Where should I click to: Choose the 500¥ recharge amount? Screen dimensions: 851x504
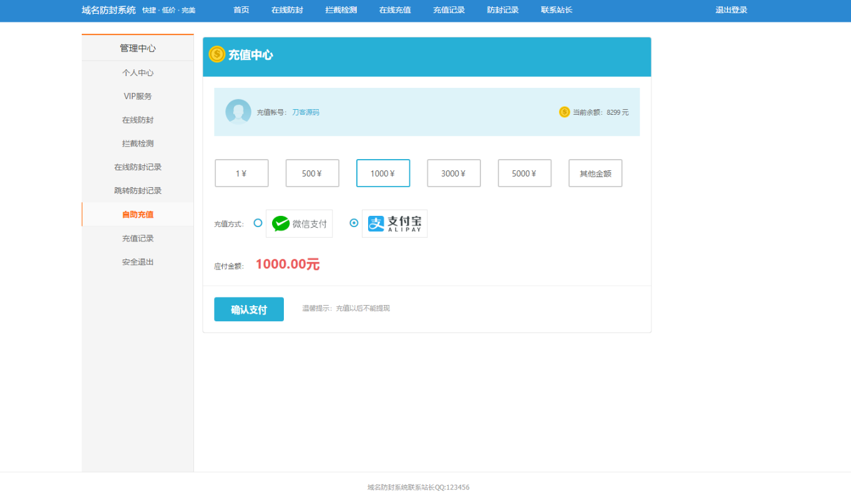pos(312,173)
